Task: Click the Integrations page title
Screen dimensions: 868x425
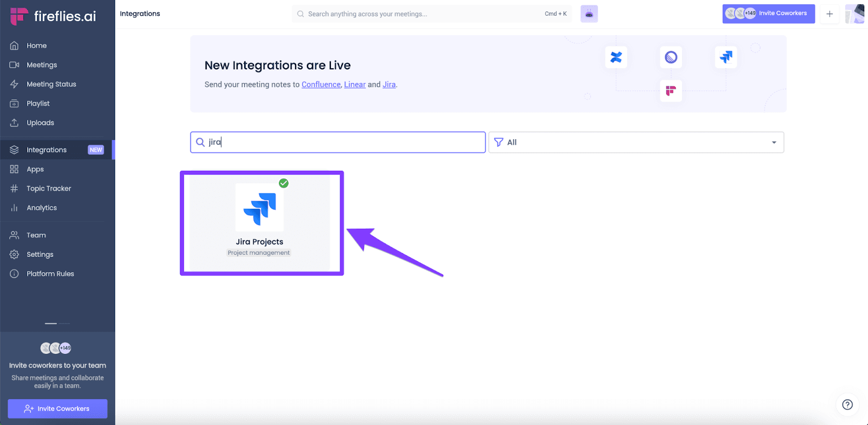Action: [140, 14]
